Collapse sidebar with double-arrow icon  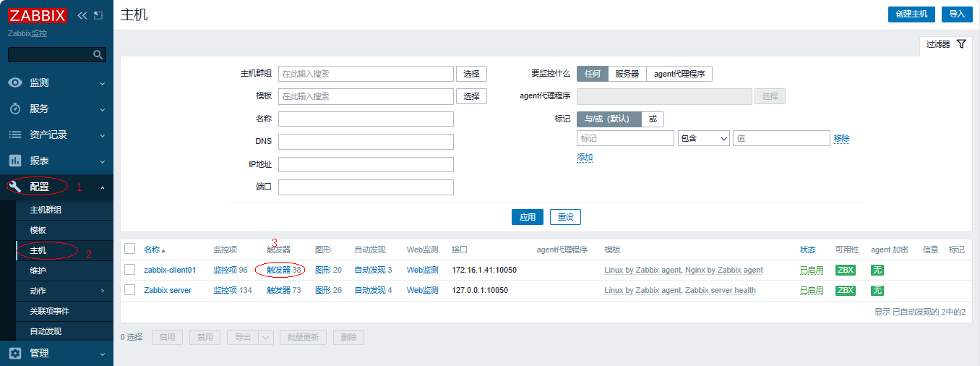click(x=82, y=15)
